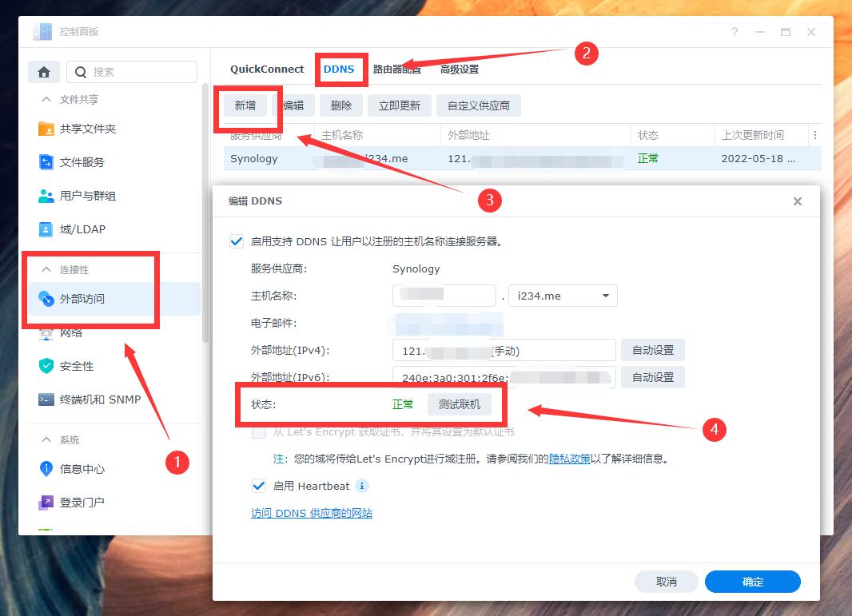Check the Let's Encrypt certificate checkbox
Image resolution: width=852 pixels, height=616 pixels.
pyautogui.click(x=259, y=431)
